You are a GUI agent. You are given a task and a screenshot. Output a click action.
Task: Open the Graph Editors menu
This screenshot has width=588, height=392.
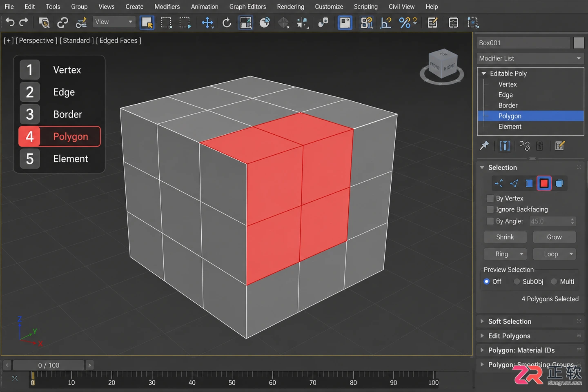coord(247,7)
